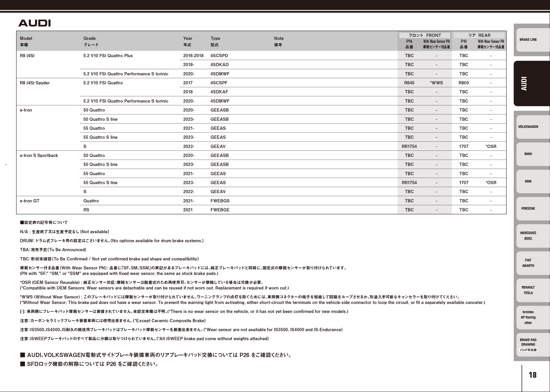Open the MINI side tab
The image size is (550, 392).
click(533, 182)
